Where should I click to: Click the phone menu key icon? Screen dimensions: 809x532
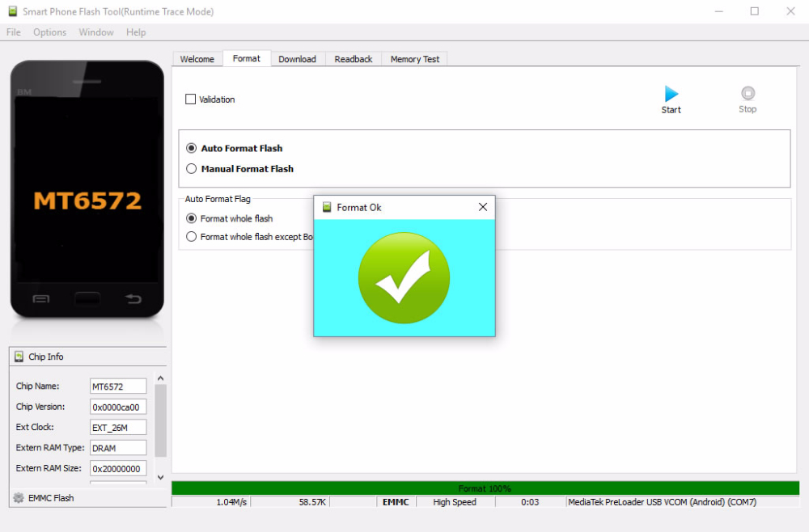pyautogui.click(x=40, y=299)
